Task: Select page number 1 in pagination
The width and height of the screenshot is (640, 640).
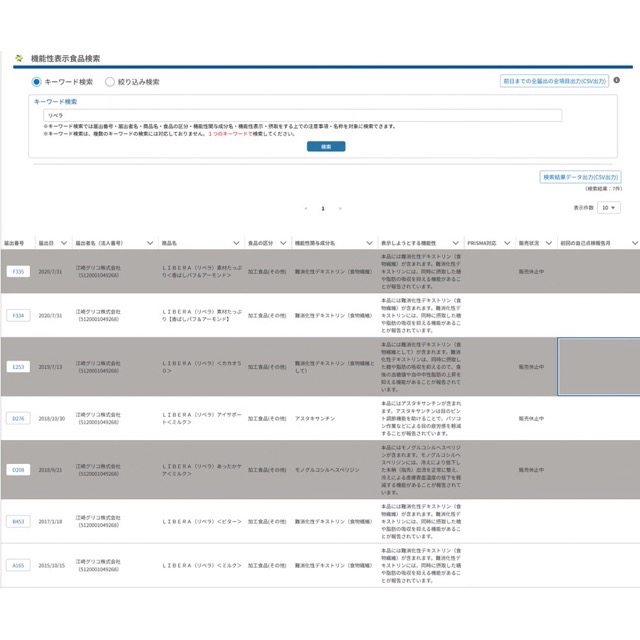Action: [323, 208]
